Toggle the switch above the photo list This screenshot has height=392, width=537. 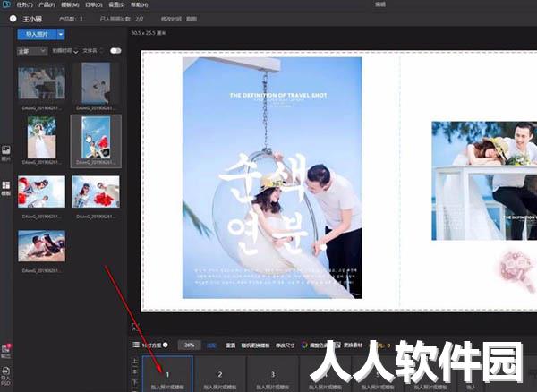point(115,51)
